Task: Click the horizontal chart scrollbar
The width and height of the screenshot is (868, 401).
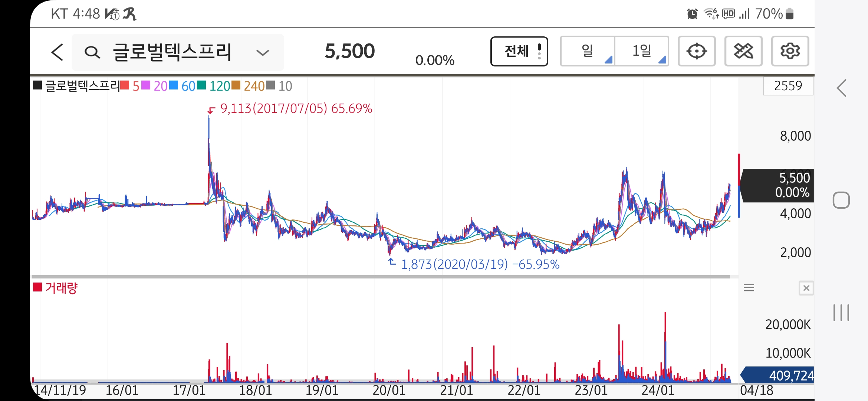Action: pyautogui.click(x=381, y=277)
